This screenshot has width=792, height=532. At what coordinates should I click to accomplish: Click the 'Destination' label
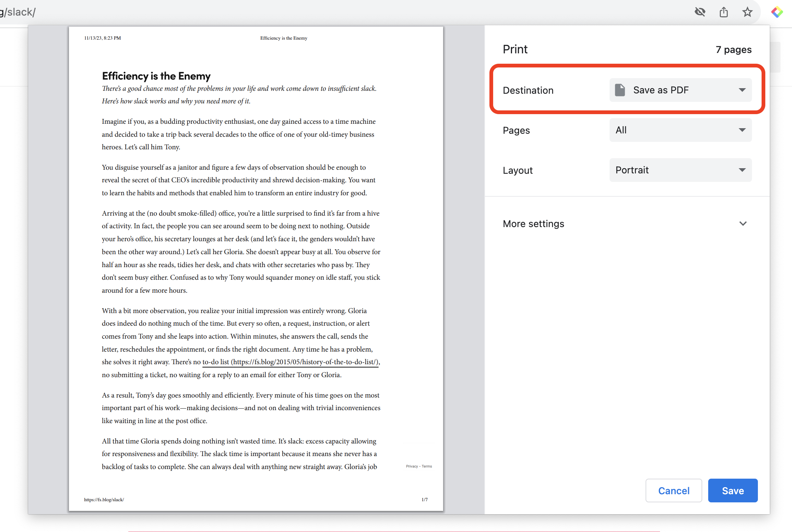pos(528,90)
